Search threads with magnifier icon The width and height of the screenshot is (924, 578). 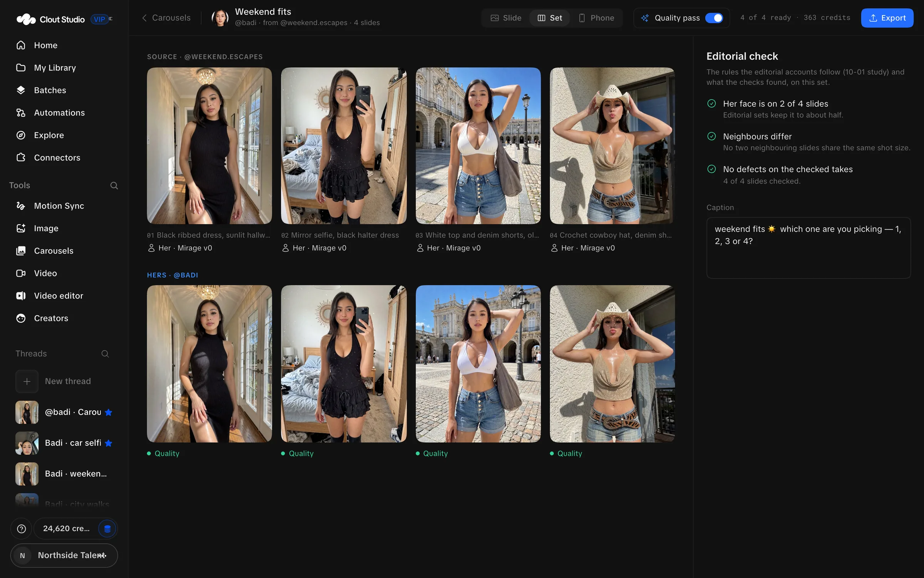click(x=105, y=354)
